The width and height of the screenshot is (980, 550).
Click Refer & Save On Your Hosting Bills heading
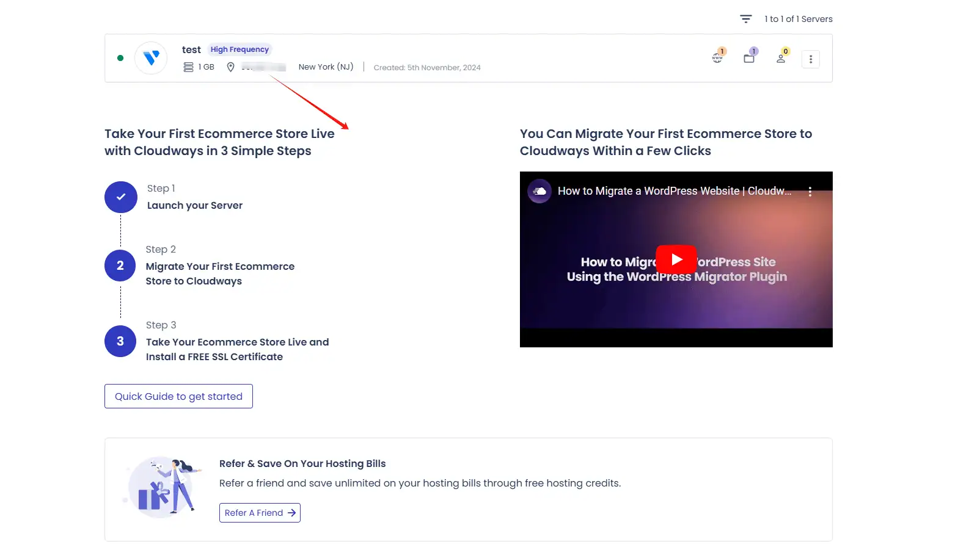[x=302, y=464]
